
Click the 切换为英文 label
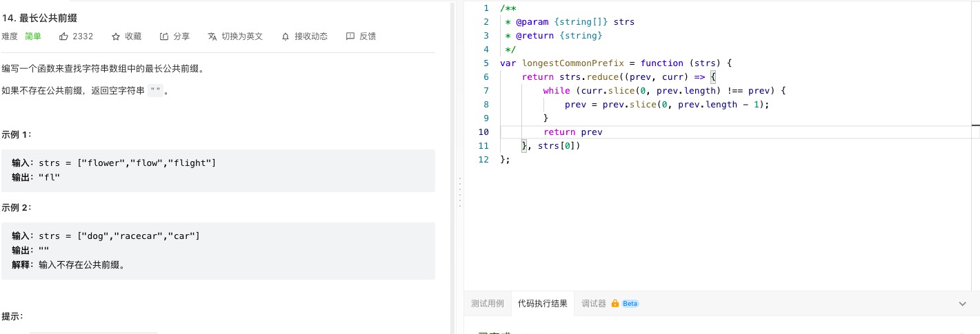click(x=242, y=36)
